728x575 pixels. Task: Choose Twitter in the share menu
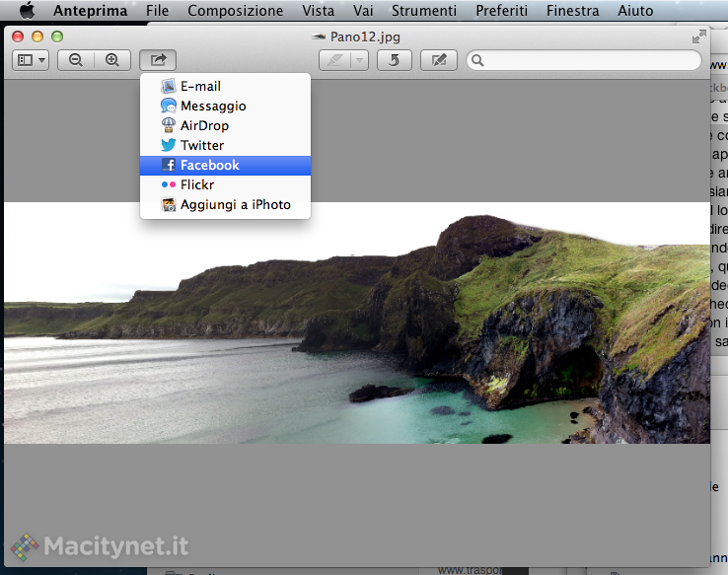225,145
